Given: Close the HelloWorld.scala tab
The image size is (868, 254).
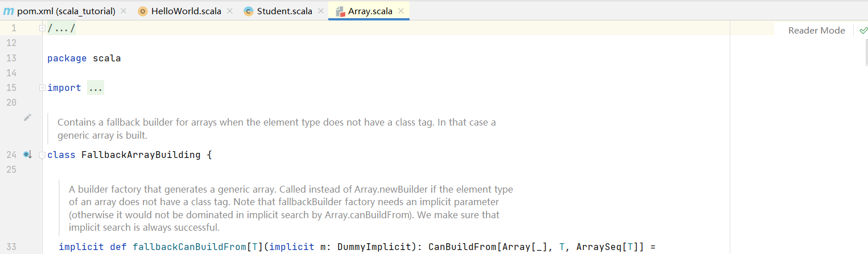Looking at the screenshot, I should 229,11.
